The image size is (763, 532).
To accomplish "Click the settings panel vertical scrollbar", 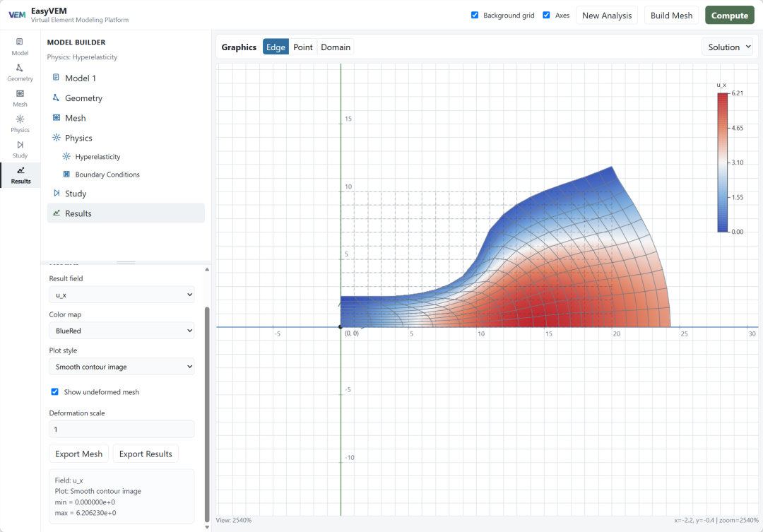I will 207,414.
